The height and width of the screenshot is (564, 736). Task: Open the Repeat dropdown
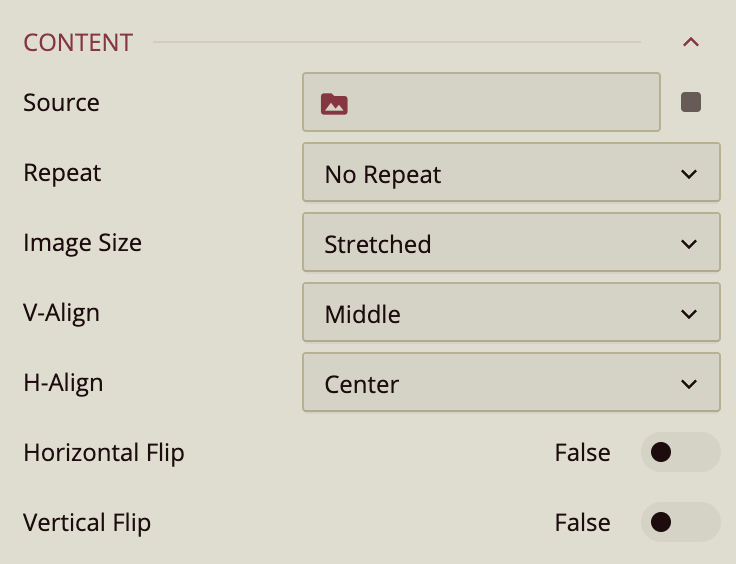click(511, 173)
